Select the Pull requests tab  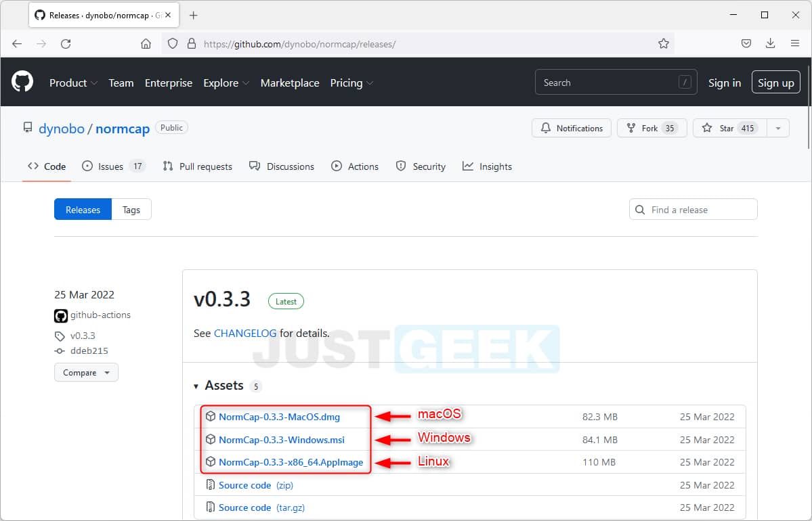(197, 166)
